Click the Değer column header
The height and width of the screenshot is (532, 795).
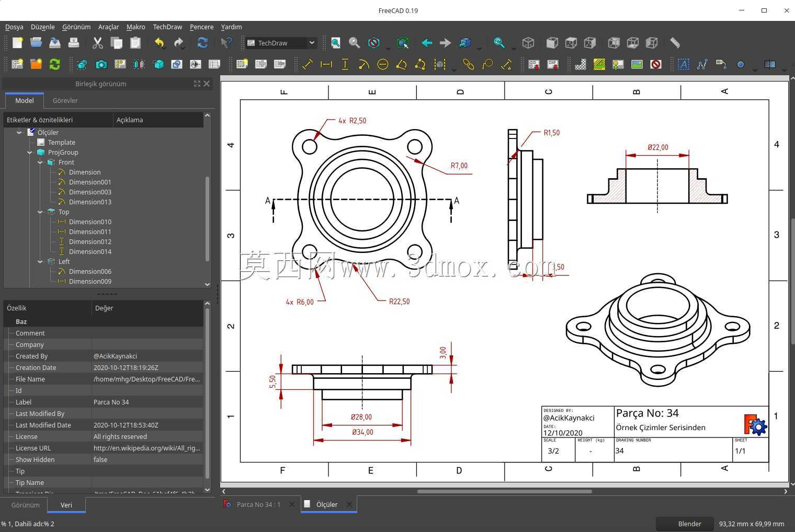[147, 308]
